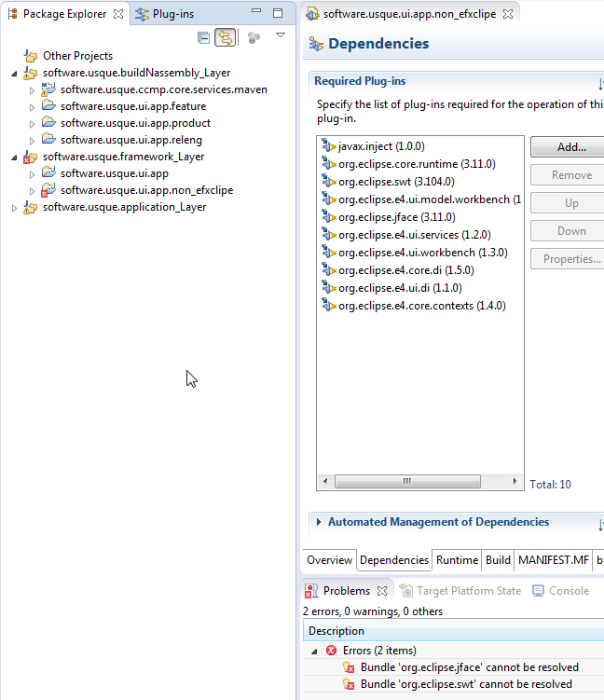Close the Package Explorer tab

(x=118, y=14)
